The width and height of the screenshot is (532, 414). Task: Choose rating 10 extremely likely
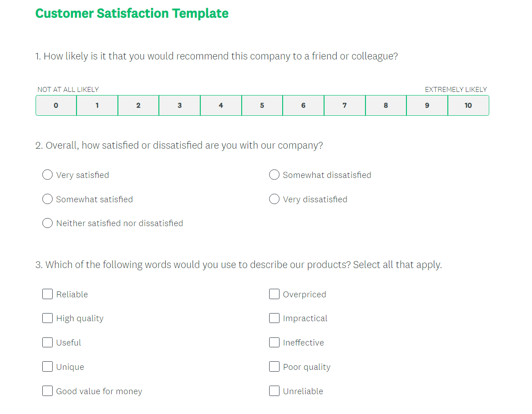click(468, 105)
